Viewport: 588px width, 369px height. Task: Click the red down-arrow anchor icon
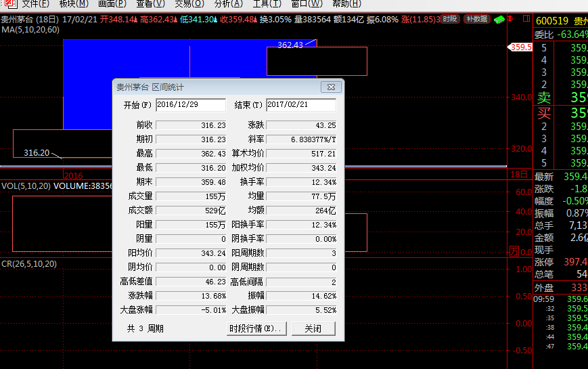click(x=511, y=19)
